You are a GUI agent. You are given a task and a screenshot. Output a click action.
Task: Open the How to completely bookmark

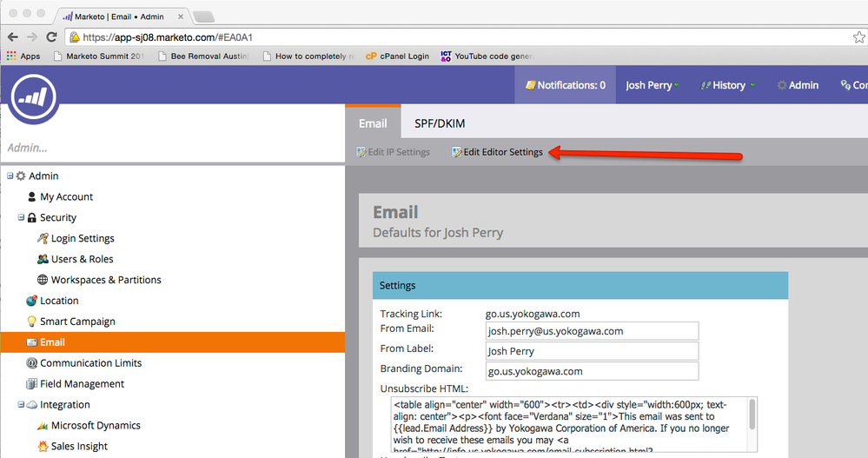(x=308, y=56)
